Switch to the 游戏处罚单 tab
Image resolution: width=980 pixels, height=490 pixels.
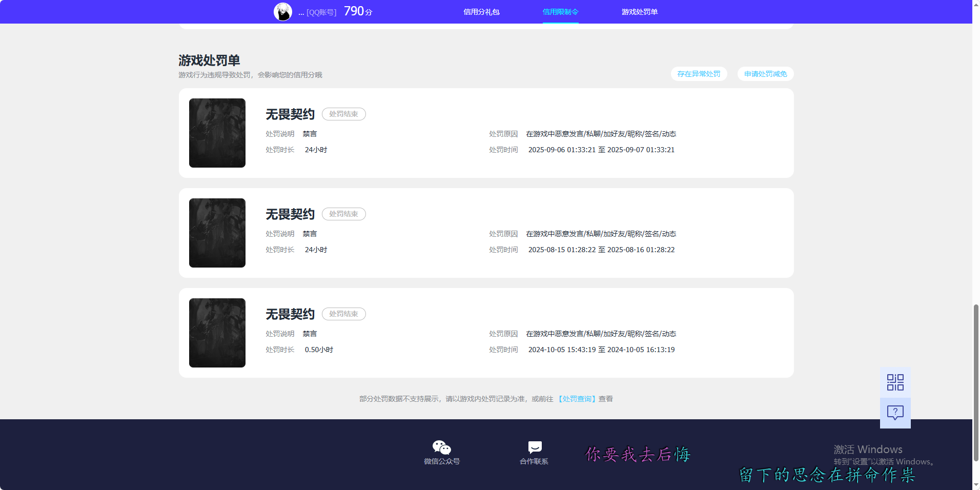pyautogui.click(x=640, y=11)
